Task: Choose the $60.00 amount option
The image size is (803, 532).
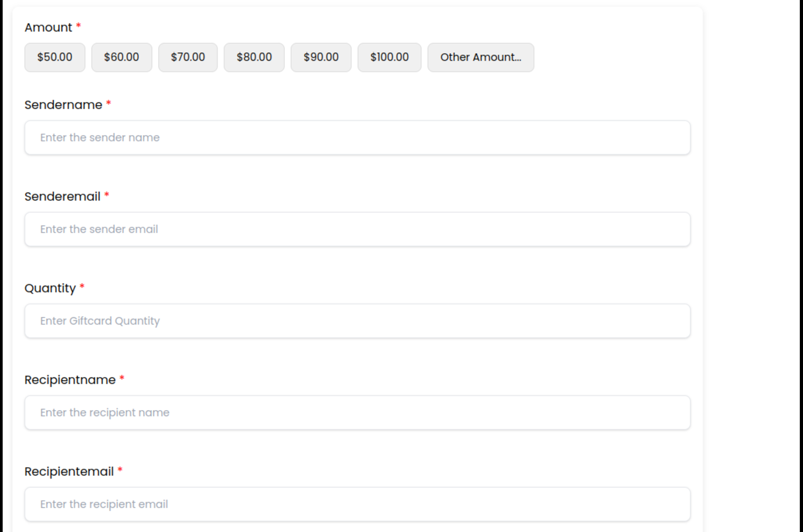Action: pyautogui.click(x=121, y=57)
